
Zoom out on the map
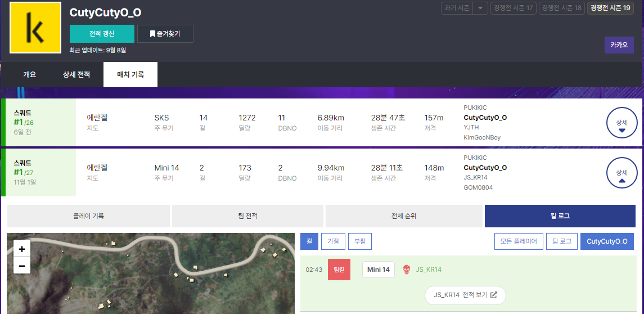pyautogui.click(x=22, y=266)
